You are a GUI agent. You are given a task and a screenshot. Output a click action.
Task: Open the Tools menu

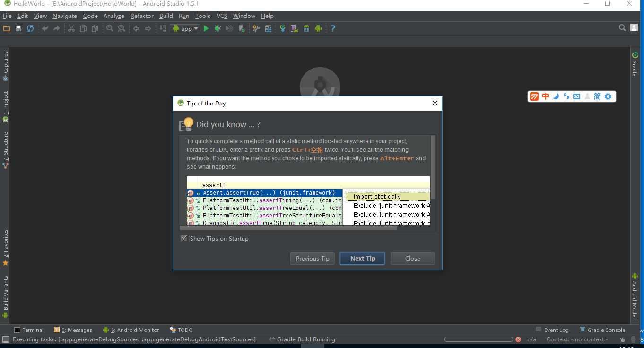click(202, 16)
